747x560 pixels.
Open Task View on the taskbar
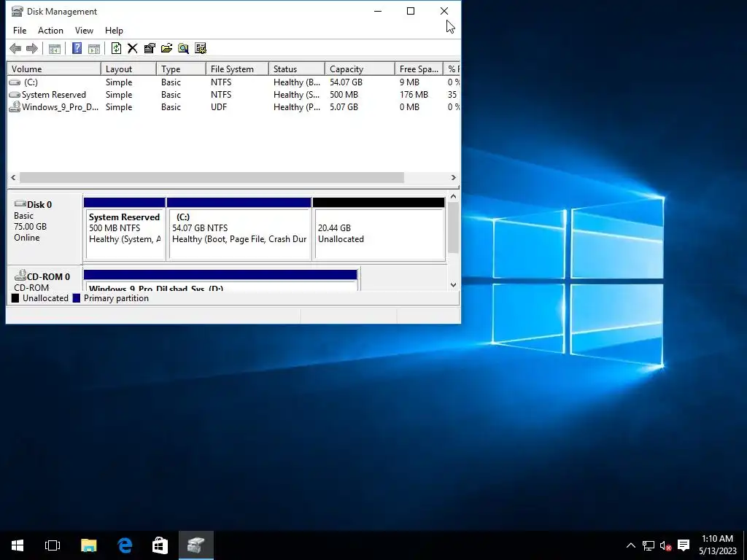pos(53,545)
